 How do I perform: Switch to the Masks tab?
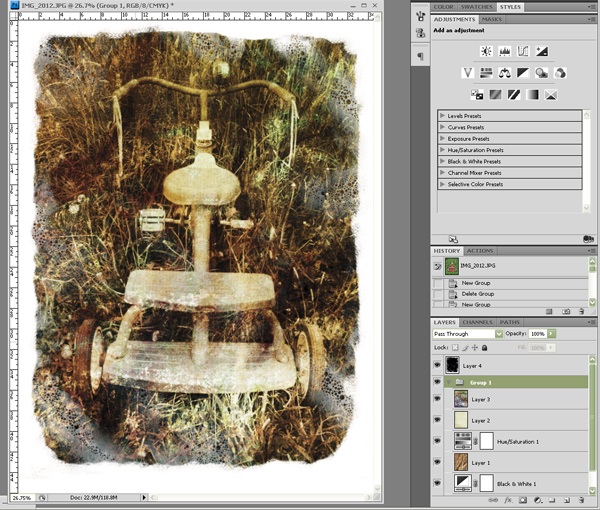pyautogui.click(x=491, y=19)
